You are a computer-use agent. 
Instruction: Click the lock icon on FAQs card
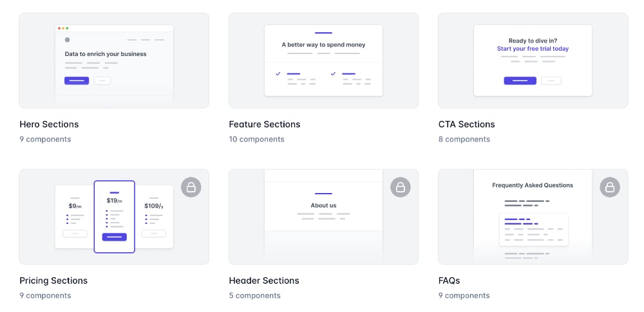[x=610, y=187]
